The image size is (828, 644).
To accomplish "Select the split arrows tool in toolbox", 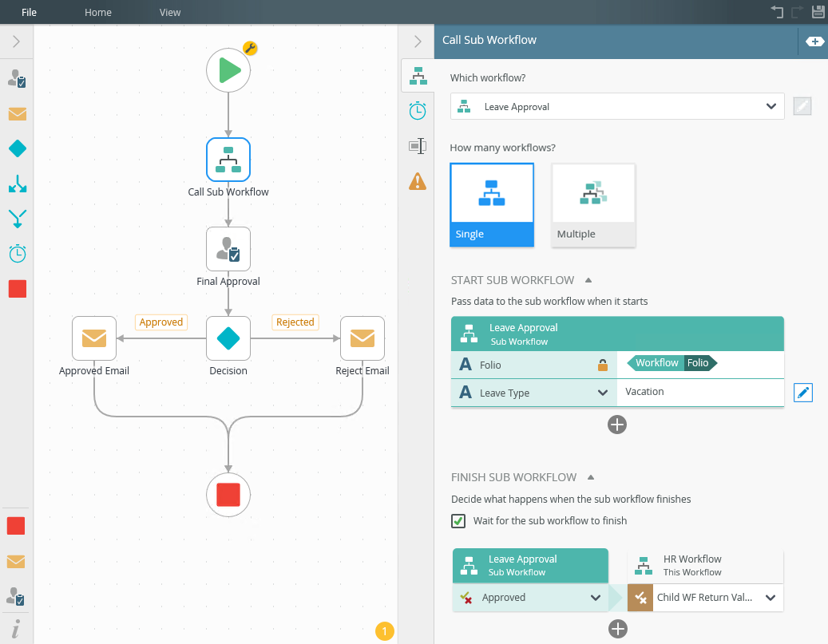I will (18, 184).
